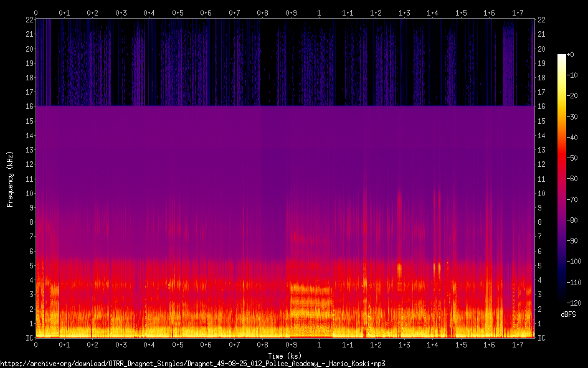This screenshot has height=368, width=588.
Task: Click the 1 ks tick on the bottom time axis
Action: click(x=320, y=345)
